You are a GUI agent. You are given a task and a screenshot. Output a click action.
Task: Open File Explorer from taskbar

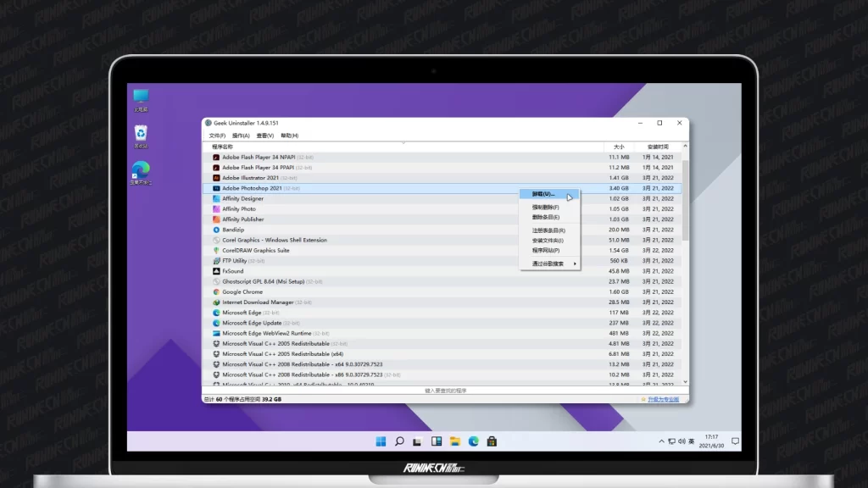[x=455, y=441]
